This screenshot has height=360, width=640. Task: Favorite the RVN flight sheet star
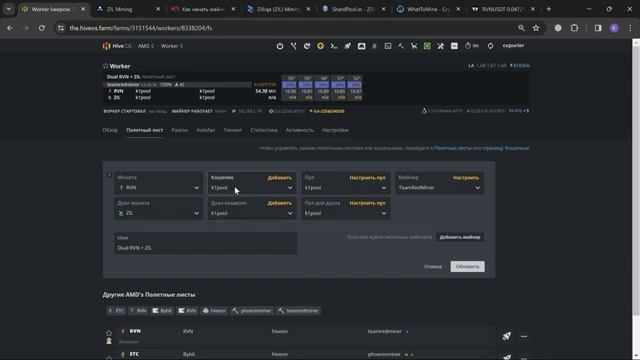tap(109, 333)
